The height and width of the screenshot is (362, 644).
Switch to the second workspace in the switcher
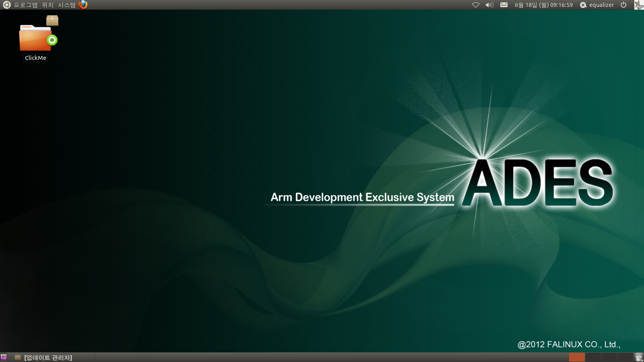[x=593, y=357]
